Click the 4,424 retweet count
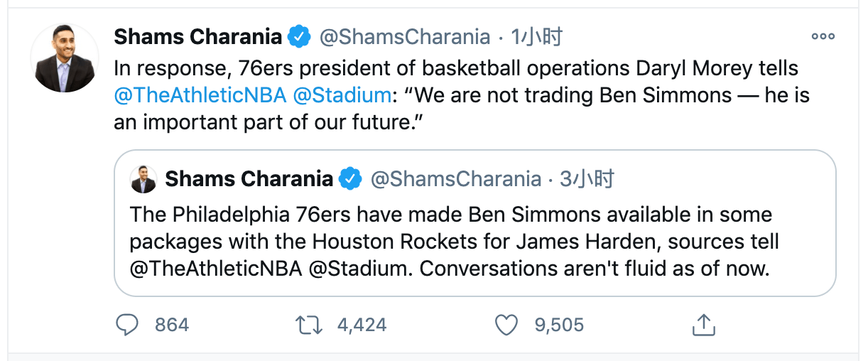Viewport: 868px width, 361px height. coord(362,325)
